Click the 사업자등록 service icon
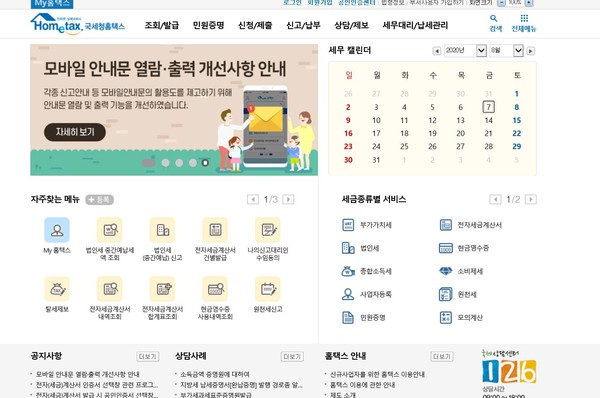Screen dimensions: 600x398 [348, 294]
